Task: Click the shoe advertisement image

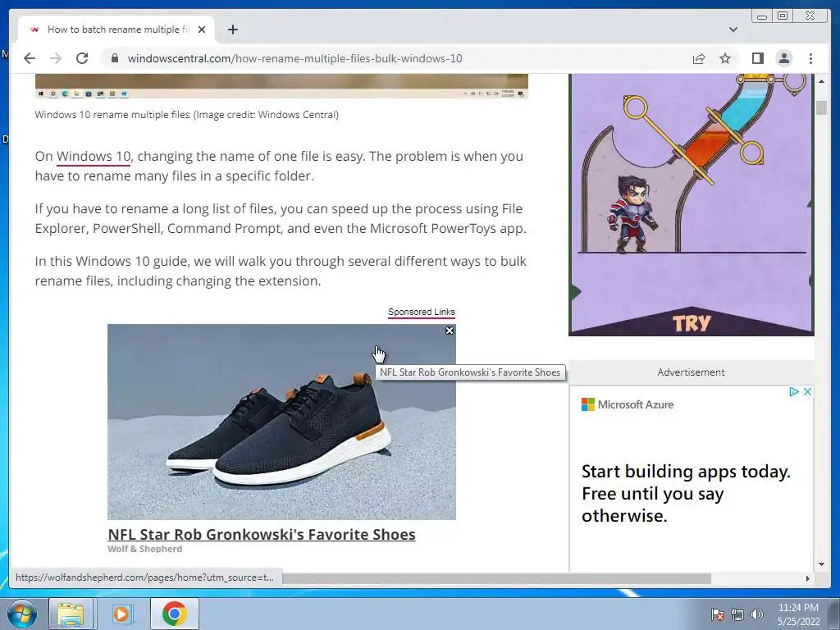Action: 281,422
